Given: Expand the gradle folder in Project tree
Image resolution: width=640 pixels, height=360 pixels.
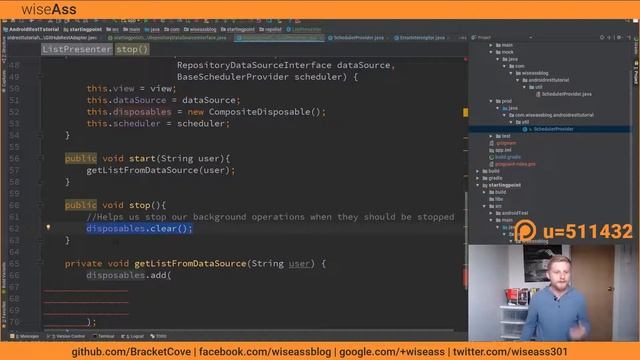Looking at the screenshot, I should pos(478,178).
